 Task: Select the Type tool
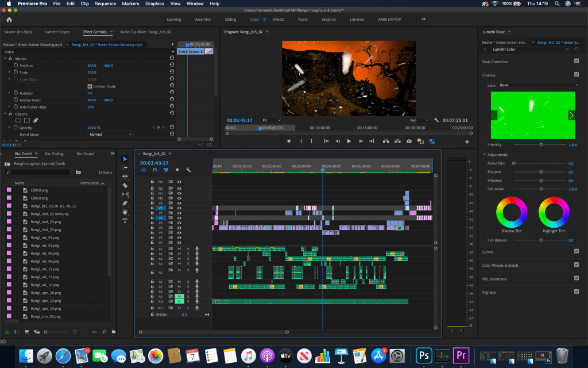coord(125,221)
